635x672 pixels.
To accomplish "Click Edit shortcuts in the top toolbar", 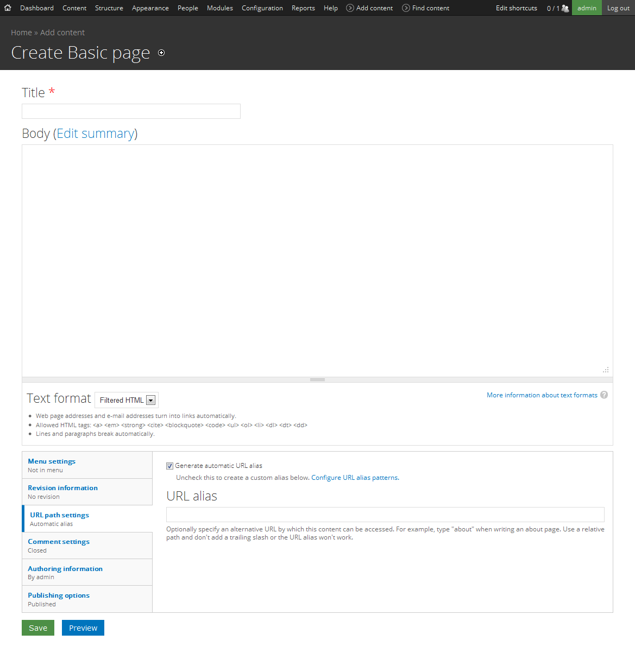I will click(x=516, y=8).
